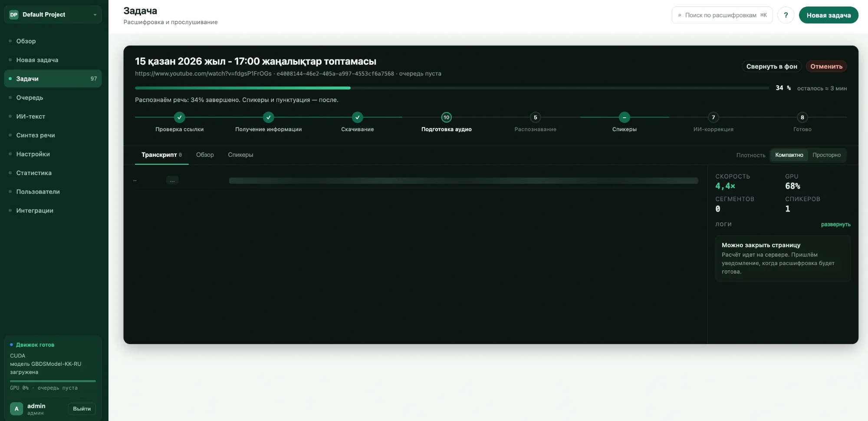Click the Проверка ссылки checkmark step
868x421 pixels.
[x=180, y=117]
